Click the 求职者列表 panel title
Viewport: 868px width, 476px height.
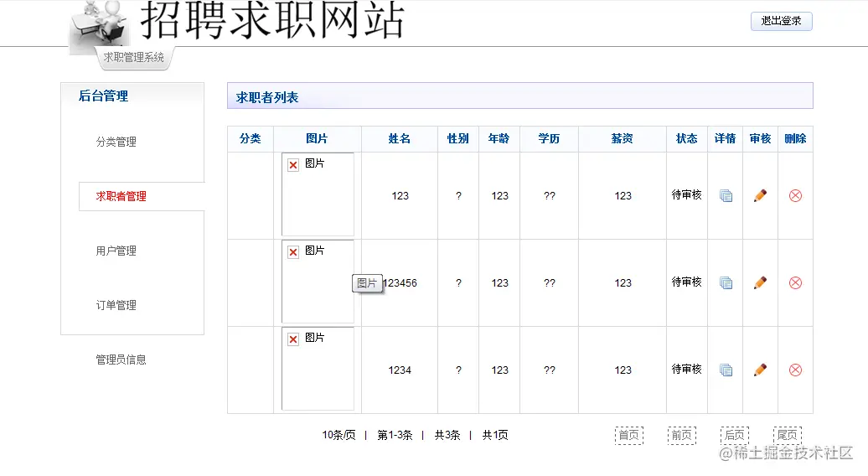point(267,98)
